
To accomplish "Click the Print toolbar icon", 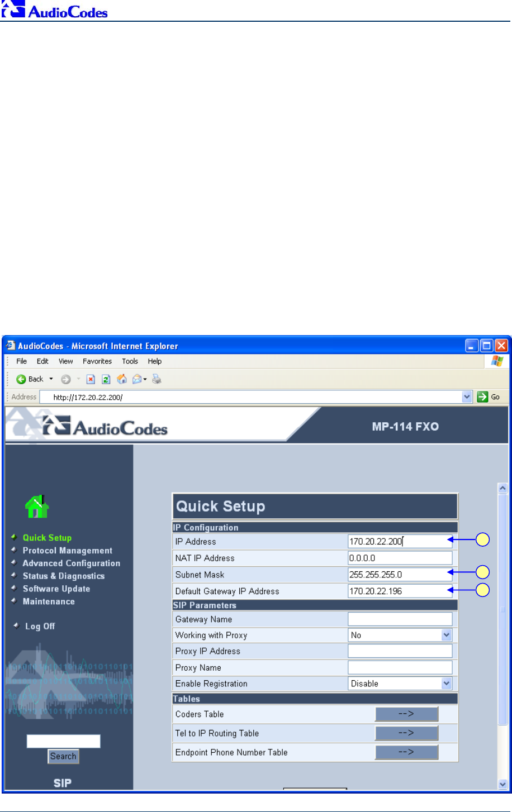I will tap(157, 379).
